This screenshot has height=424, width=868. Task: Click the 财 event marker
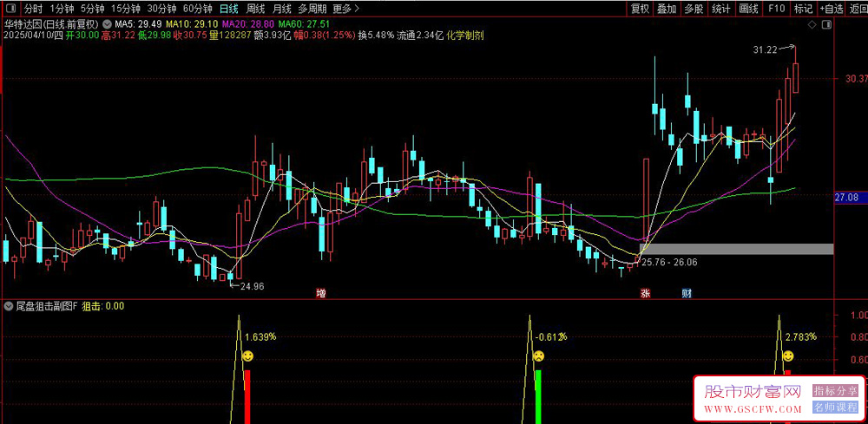687,293
